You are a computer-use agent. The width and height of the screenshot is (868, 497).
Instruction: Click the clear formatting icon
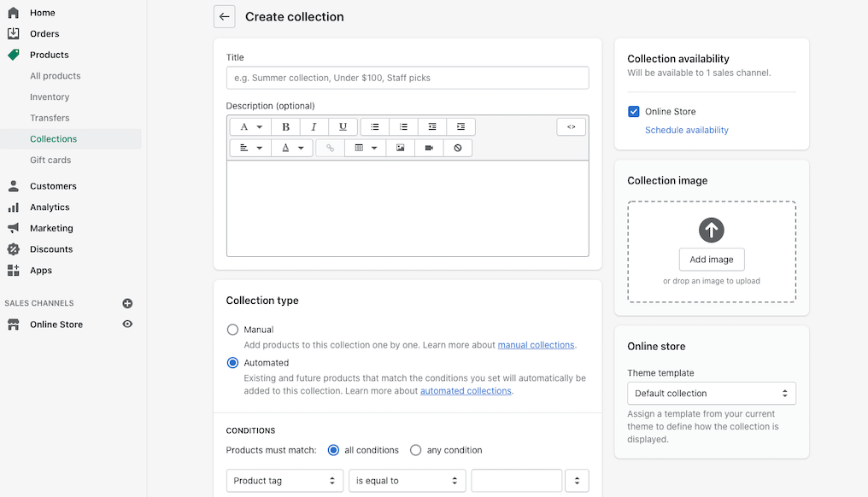pos(458,148)
